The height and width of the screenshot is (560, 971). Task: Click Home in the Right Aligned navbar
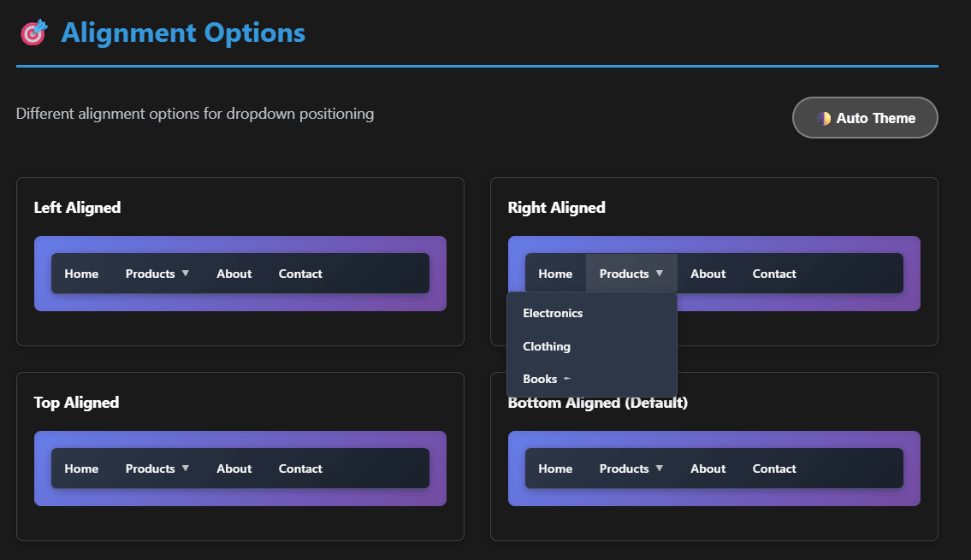coord(555,273)
